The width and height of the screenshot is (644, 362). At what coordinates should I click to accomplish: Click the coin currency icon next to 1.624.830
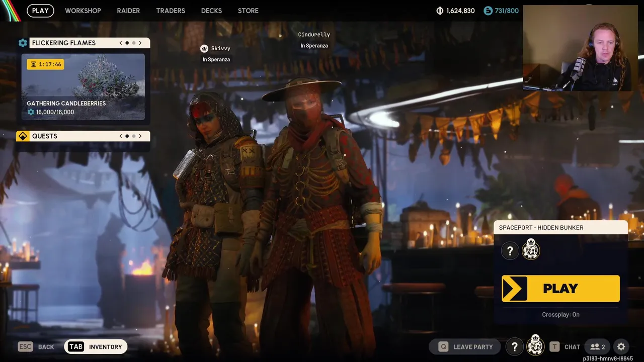pyautogui.click(x=440, y=11)
